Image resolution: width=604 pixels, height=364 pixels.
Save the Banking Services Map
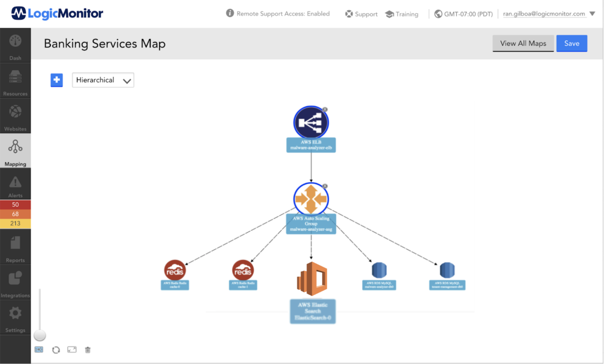[572, 43]
